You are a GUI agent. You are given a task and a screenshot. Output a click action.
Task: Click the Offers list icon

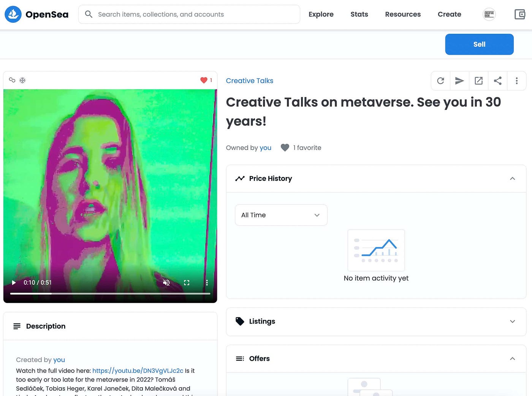click(240, 359)
